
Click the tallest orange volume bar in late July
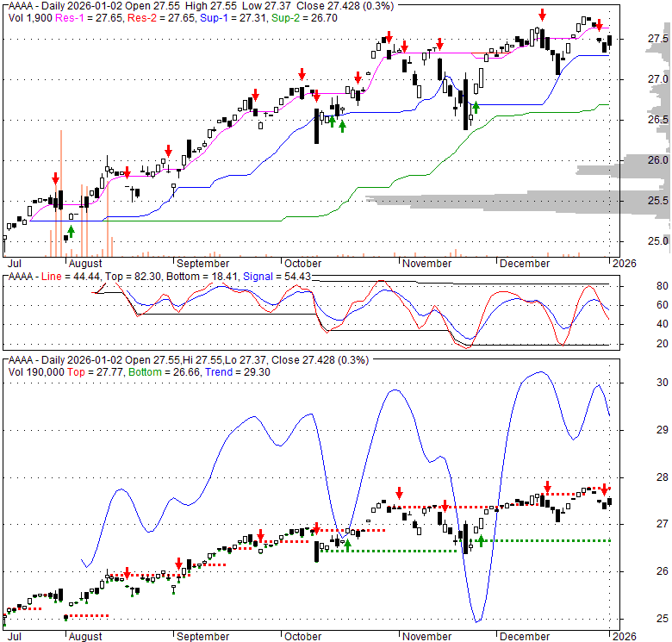(61, 192)
